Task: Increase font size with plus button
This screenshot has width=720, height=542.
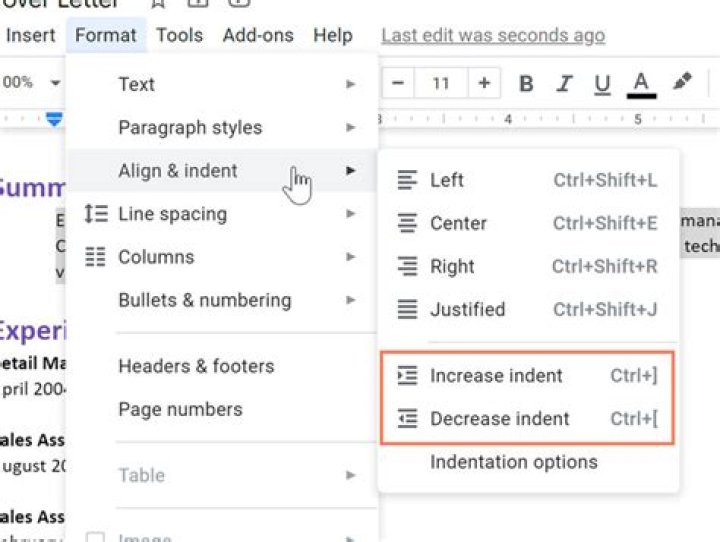Action: coord(484,83)
